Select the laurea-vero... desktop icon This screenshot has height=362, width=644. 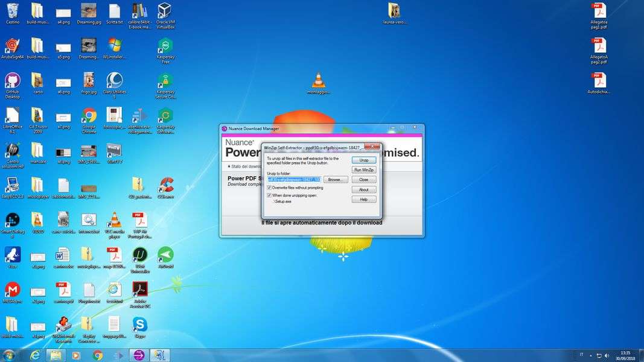coord(394,13)
